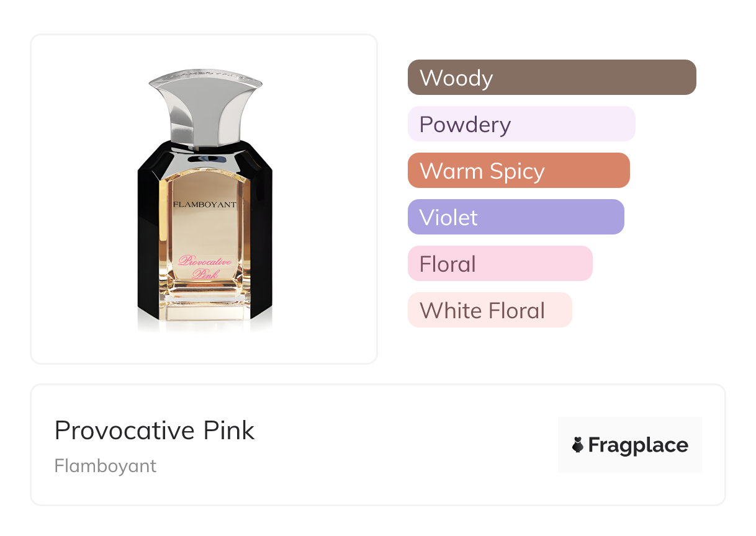The height and width of the screenshot is (536, 756).
Task: Click the FLAMBOYANT label on the bottle
Action: pos(204,204)
